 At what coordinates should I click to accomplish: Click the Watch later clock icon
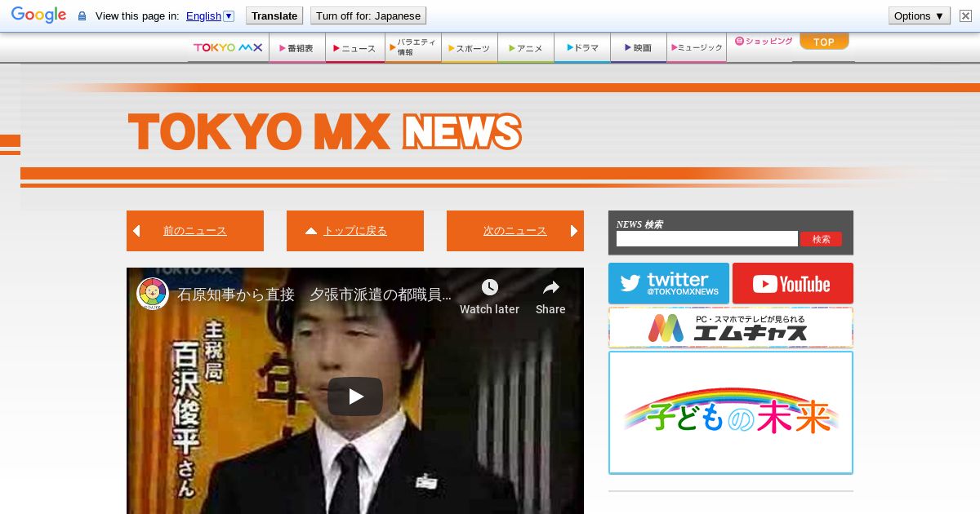(489, 287)
